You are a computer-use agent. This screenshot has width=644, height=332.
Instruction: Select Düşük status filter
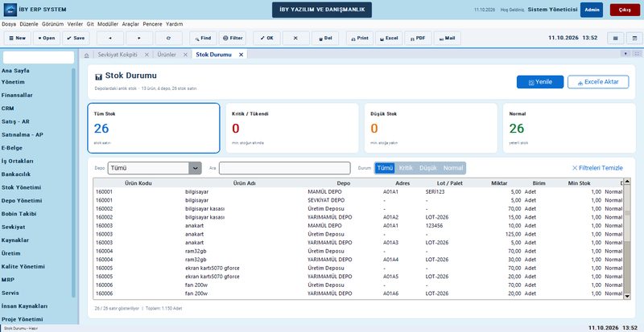coord(428,168)
